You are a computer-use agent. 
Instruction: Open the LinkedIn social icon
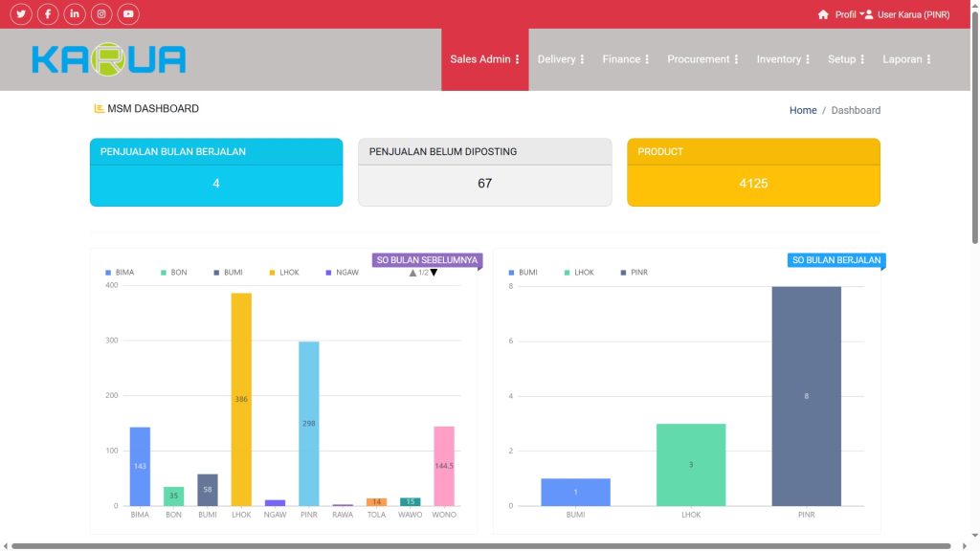tap(75, 14)
